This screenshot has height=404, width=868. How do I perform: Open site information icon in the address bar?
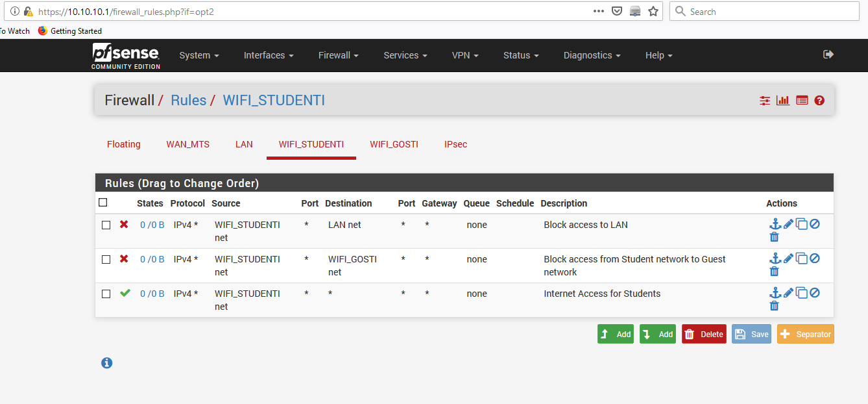(x=16, y=12)
